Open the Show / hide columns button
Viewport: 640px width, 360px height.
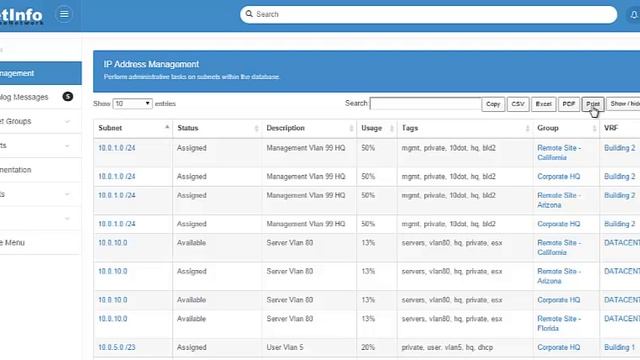[x=623, y=104]
